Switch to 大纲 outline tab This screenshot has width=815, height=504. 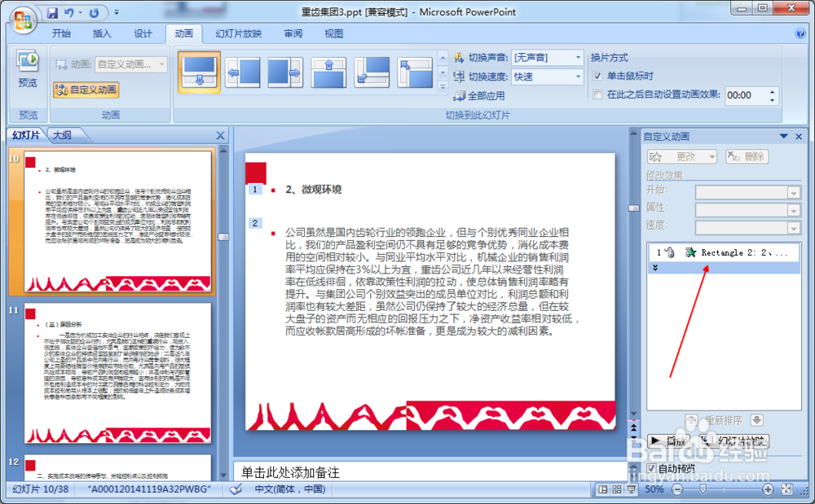pyautogui.click(x=63, y=135)
